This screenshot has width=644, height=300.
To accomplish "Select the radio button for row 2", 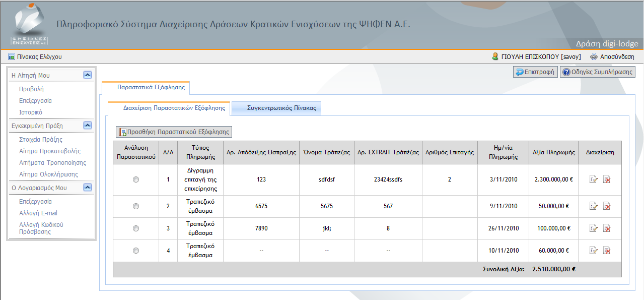I will click(x=136, y=206).
